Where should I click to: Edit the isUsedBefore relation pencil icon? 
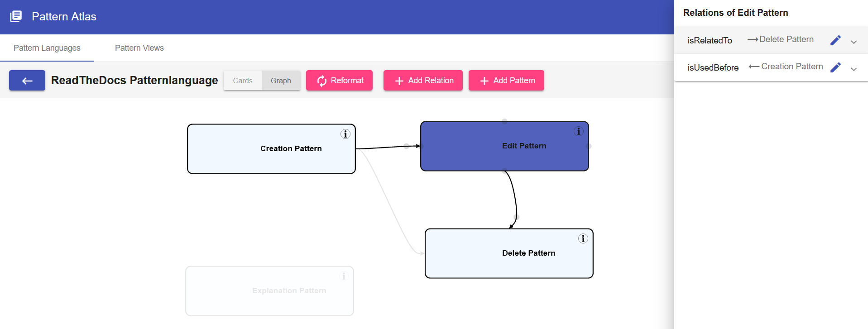click(x=835, y=67)
